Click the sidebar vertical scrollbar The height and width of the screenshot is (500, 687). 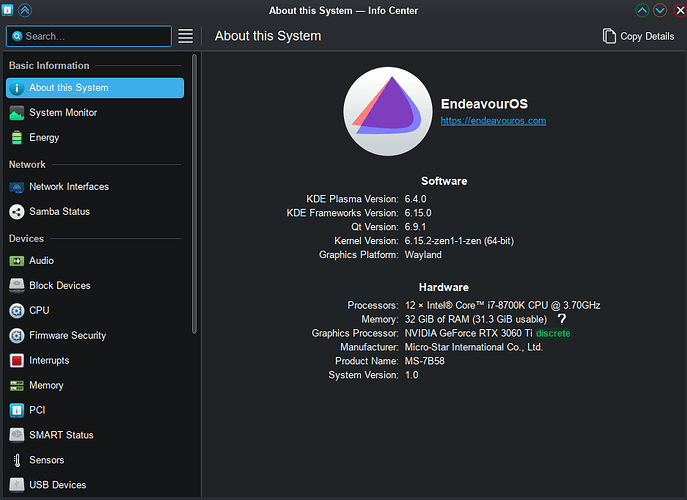tap(194, 190)
